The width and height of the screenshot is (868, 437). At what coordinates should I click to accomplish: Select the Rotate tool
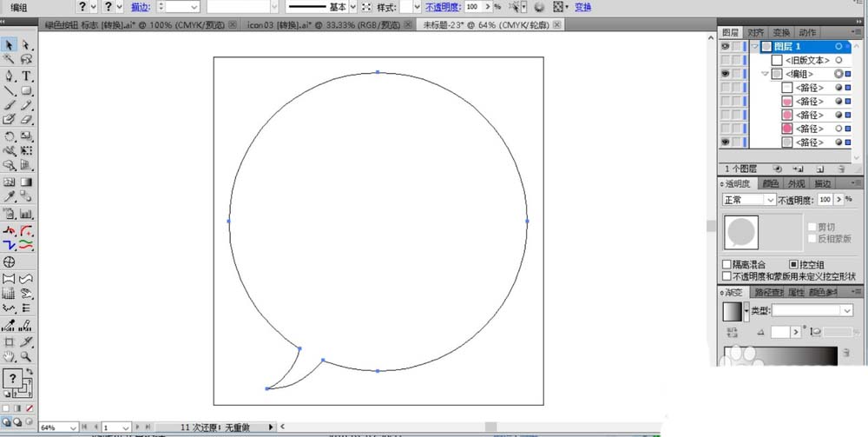(x=10, y=136)
